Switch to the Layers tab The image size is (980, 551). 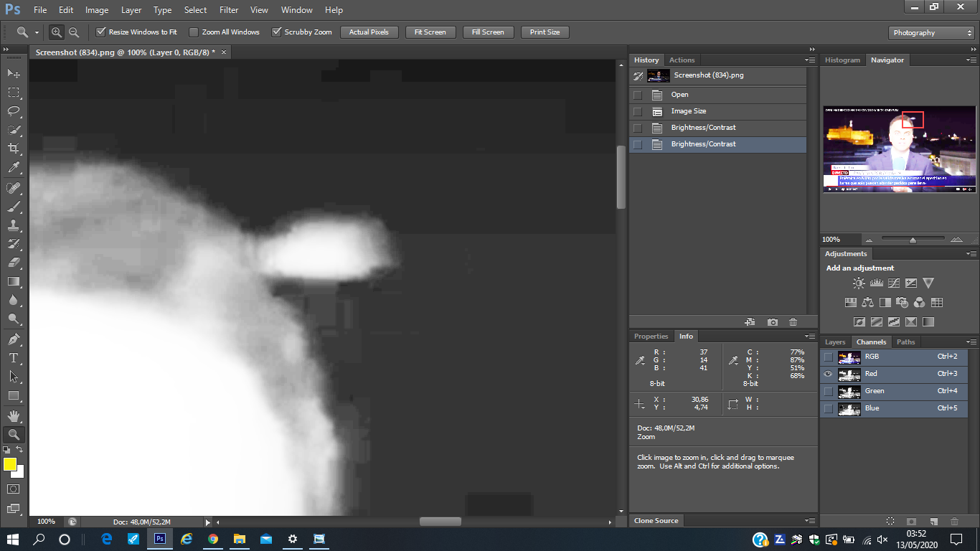(835, 342)
